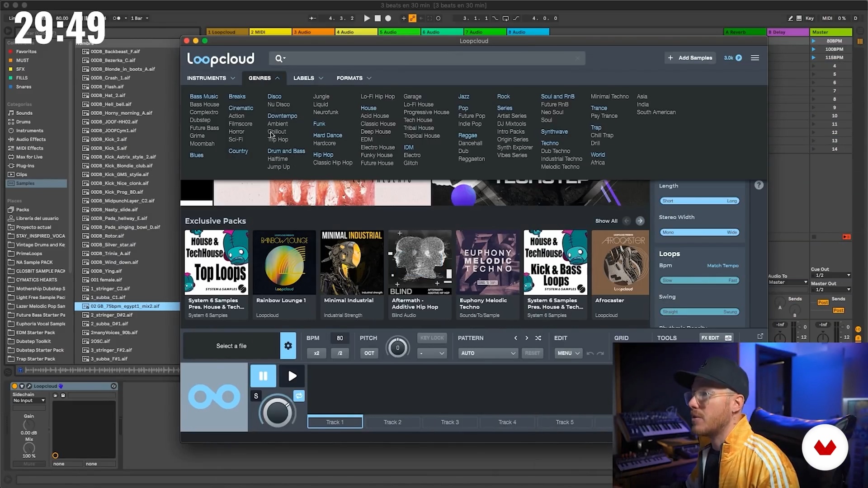Click the Loopcloud infinity logo tile
Screen dimensions: 868x488
click(x=214, y=397)
